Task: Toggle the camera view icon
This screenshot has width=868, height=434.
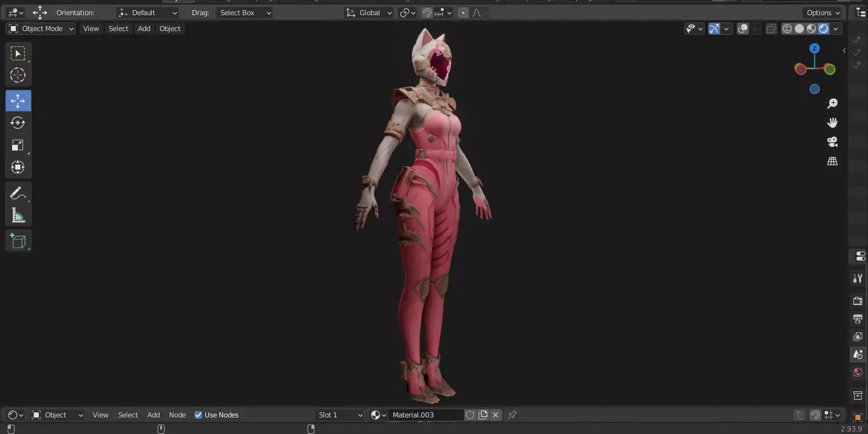Action: (x=832, y=142)
